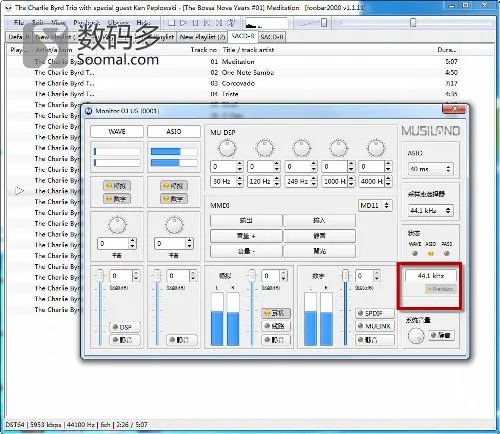Image resolution: width=500 pixels, height=434 pixels.
Task: Click the 44.1 kHz clock display field
Action: 430,276
